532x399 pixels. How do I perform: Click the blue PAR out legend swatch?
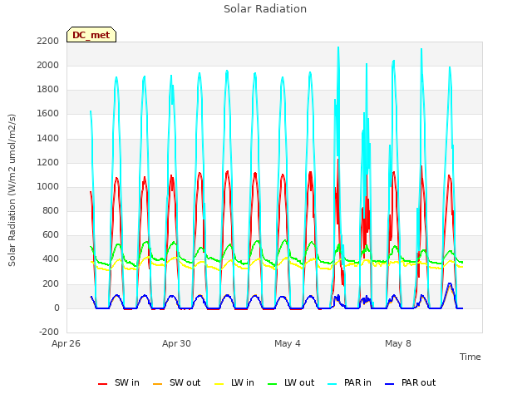click(390, 384)
